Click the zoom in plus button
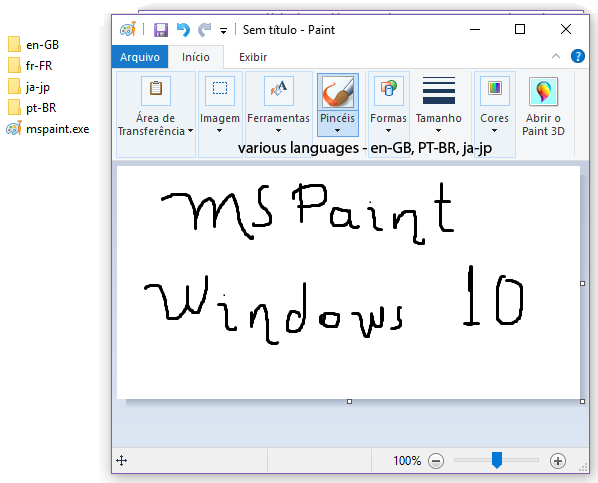598x483 pixels. [558, 461]
